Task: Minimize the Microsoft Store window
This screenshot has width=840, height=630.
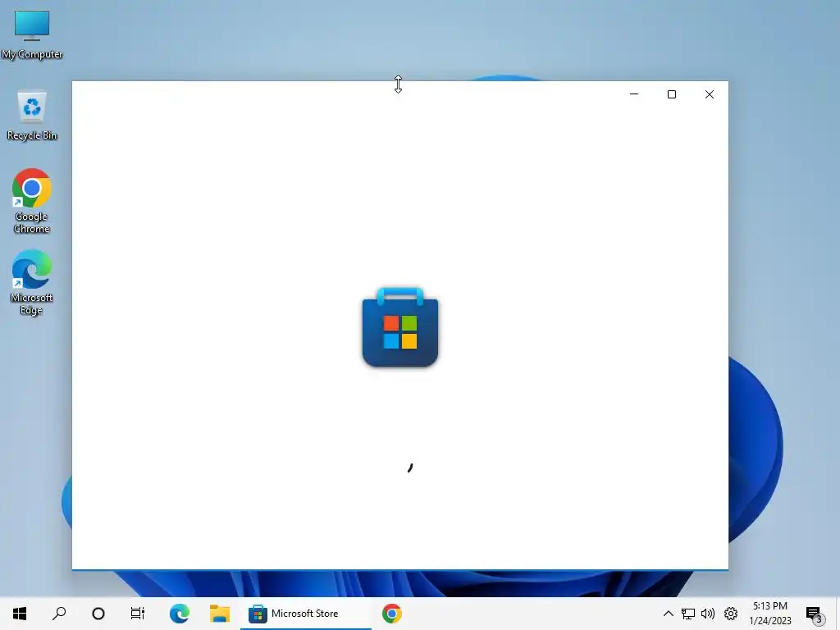Action: [x=634, y=94]
